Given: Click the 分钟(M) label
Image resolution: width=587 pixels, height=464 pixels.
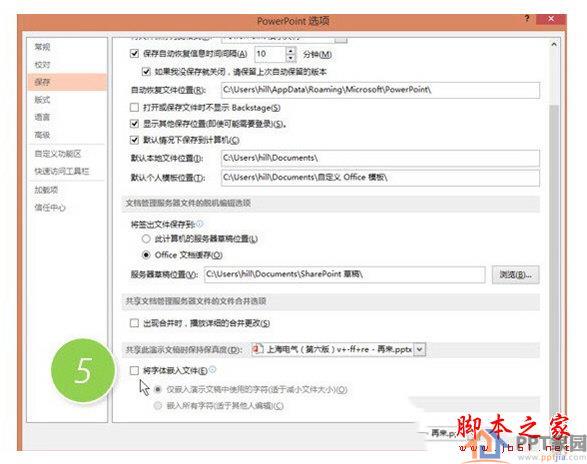Looking at the screenshot, I should click(317, 54).
